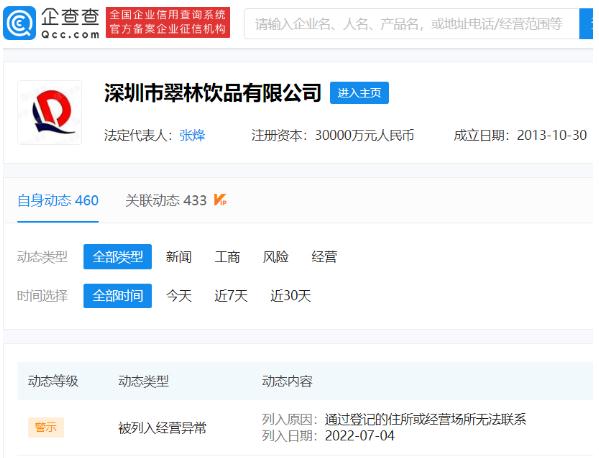This screenshot has height=458, width=599.
Task: Click the red official credit agency banner
Action: pos(168,22)
